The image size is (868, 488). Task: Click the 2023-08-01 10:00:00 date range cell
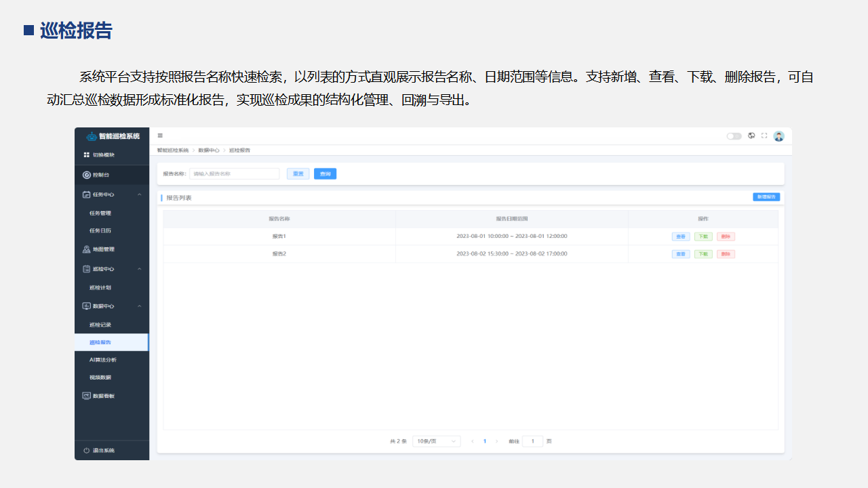click(x=512, y=237)
